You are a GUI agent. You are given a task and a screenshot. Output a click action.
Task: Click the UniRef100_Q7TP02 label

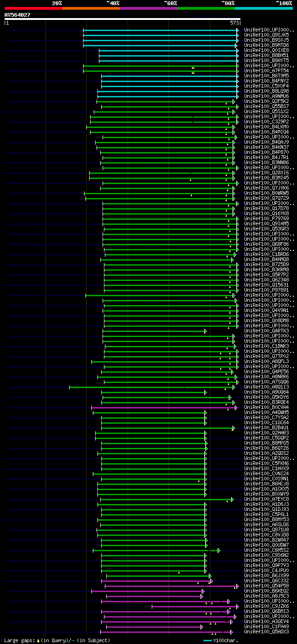267,356
